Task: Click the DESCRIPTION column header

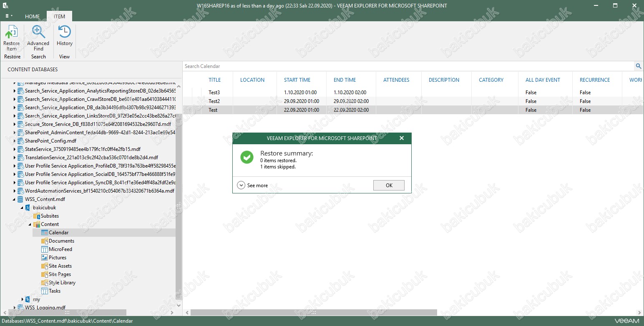Action: [444, 80]
